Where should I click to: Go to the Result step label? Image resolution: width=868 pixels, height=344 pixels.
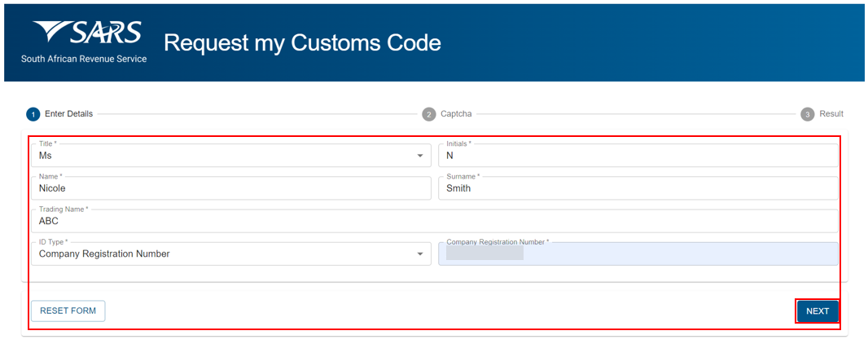[831, 114]
